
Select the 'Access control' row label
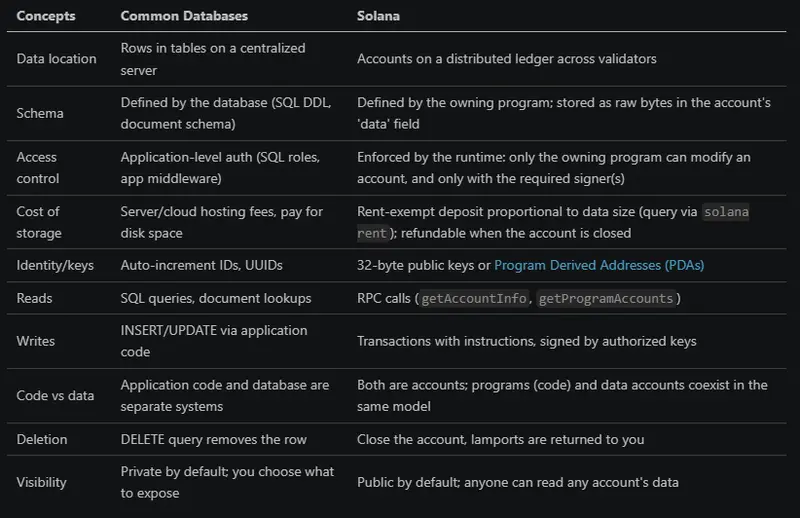[x=38, y=168]
